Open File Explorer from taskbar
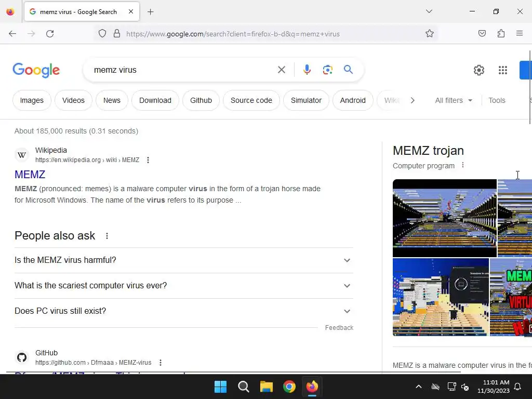This screenshot has width=532, height=399. pyautogui.click(x=267, y=387)
